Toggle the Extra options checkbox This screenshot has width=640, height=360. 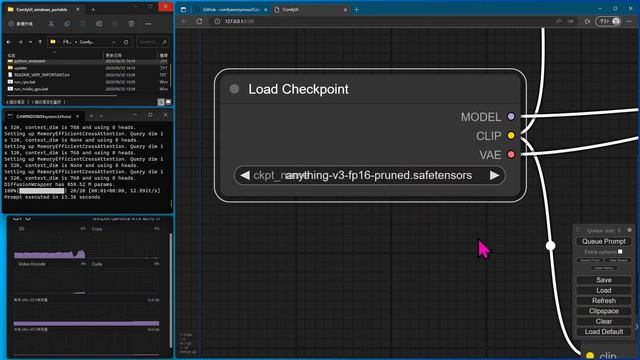(x=620, y=252)
